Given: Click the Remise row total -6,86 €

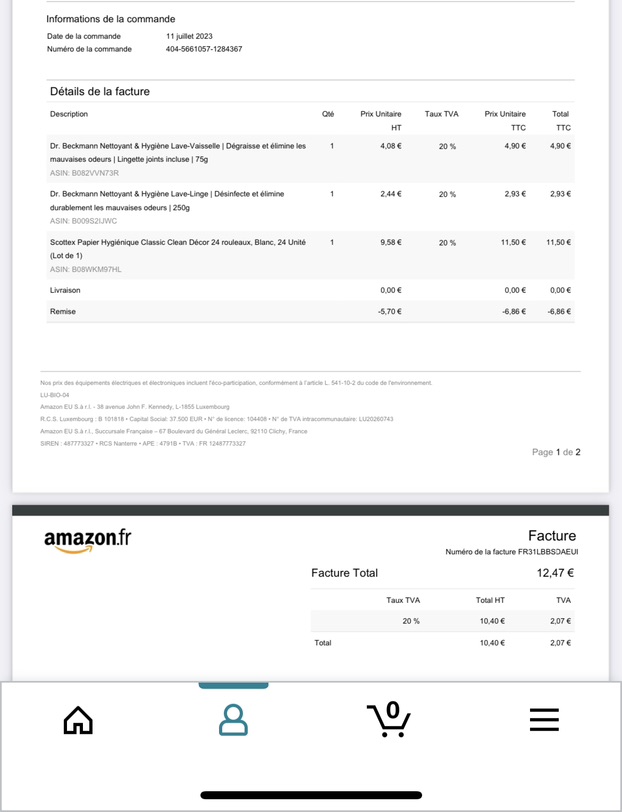Looking at the screenshot, I should 559,312.
